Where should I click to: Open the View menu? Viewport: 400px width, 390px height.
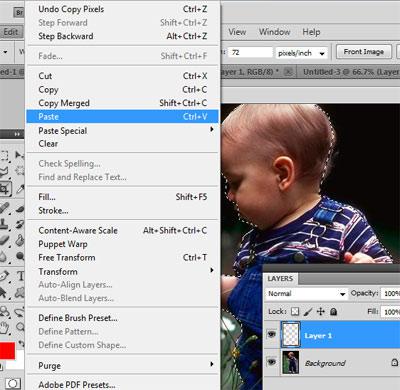click(x=237, y=32)
